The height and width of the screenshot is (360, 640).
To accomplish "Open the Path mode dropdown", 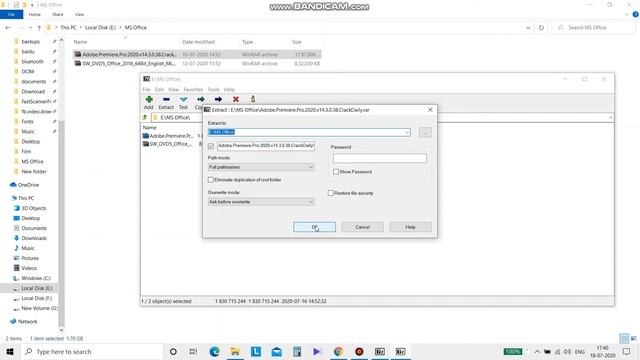I will coord(261,167).
